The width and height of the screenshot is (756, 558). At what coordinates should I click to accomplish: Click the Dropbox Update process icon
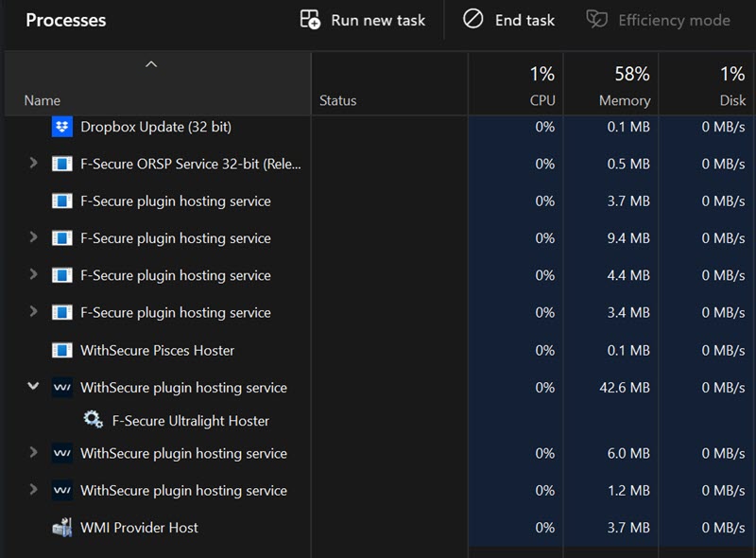click(x=62, y=127)
